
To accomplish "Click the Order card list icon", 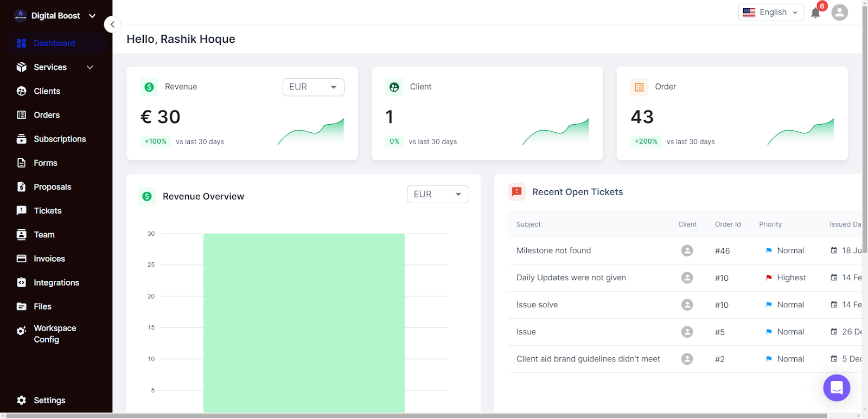I will click(x=639, y=87).
